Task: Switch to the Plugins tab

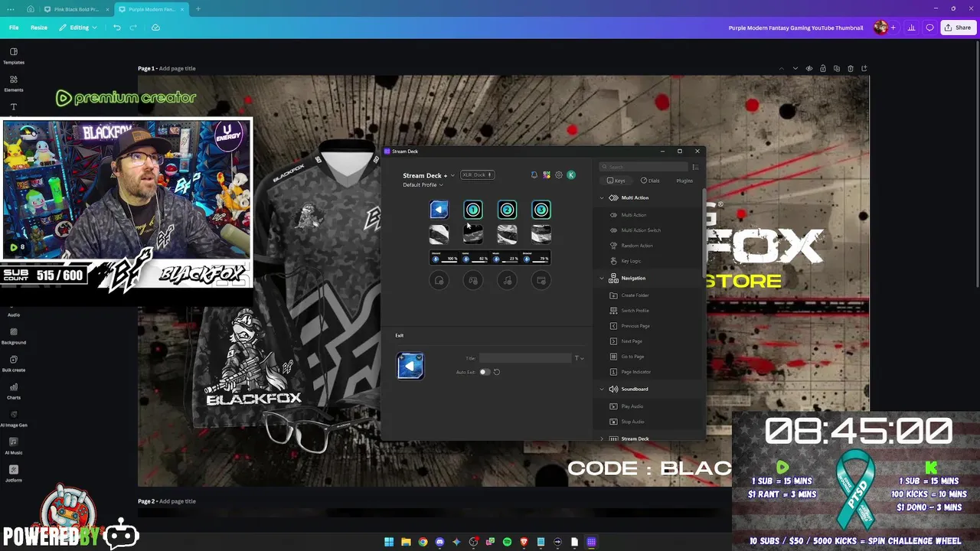Action: 684,181
